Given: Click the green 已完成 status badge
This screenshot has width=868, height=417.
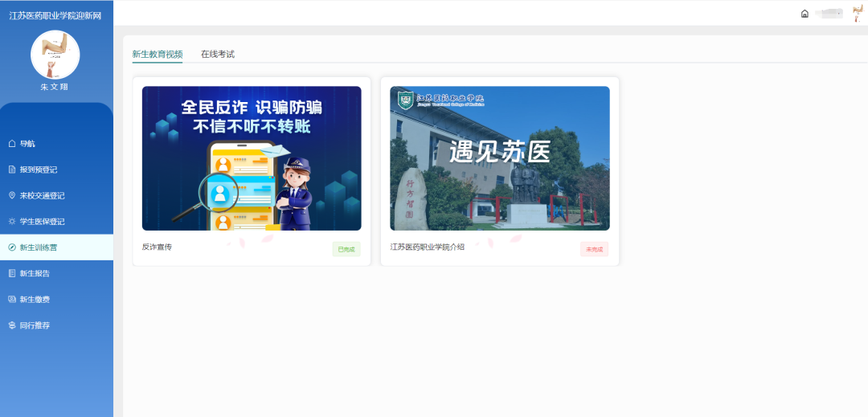Looking at the screenshot, I should (346, 249).
